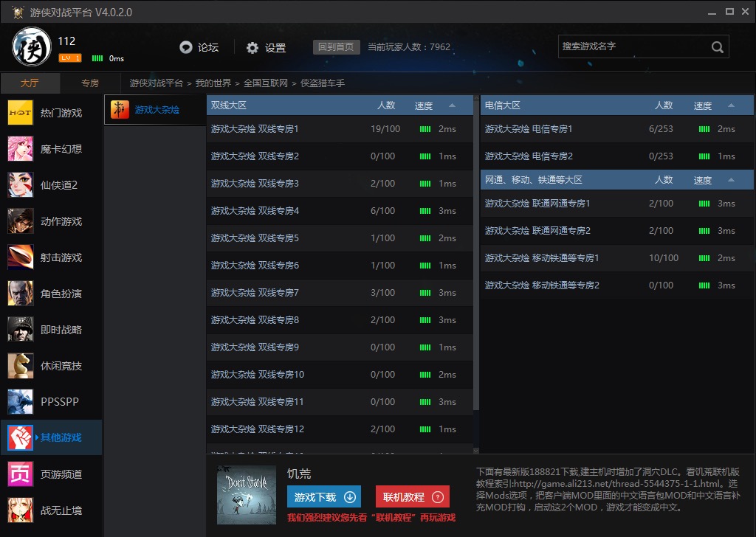Click the 设置 gear icon
This screenshot has width=756, height=537.
tap(252, 48)
